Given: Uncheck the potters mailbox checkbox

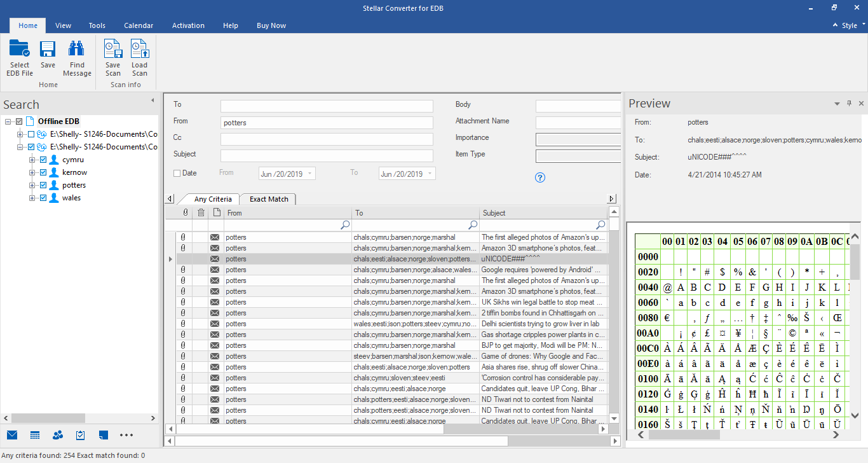Looking at the screenshot, I should 43,185.
